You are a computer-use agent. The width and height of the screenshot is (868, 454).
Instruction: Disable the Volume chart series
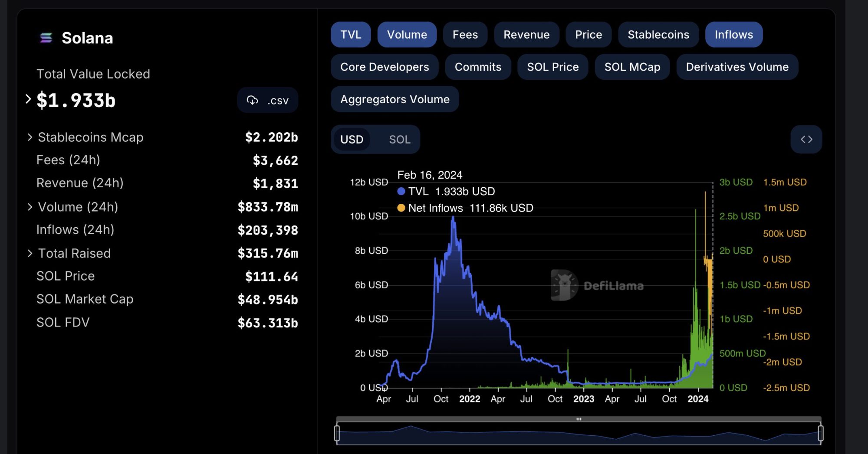(407, 35)
